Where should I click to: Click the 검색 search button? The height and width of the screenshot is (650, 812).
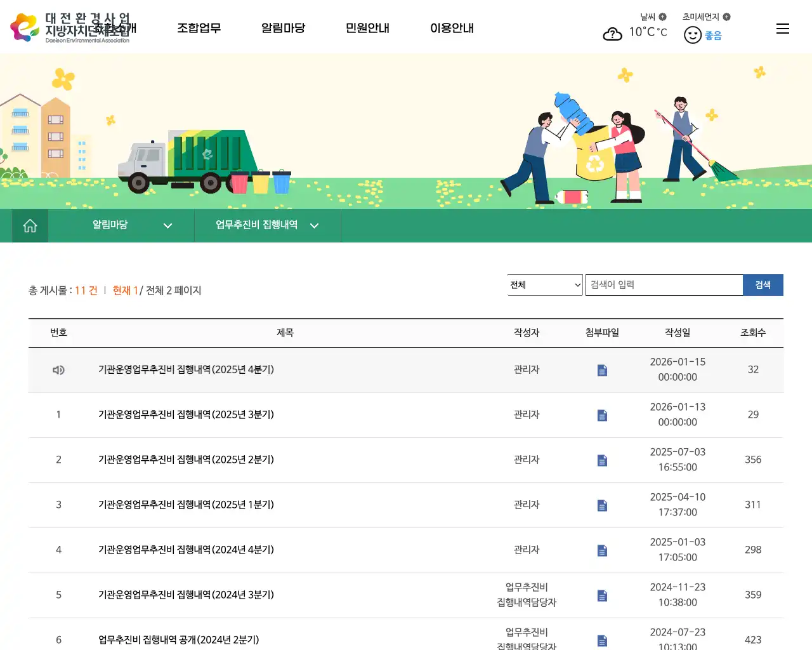[763, 284]
